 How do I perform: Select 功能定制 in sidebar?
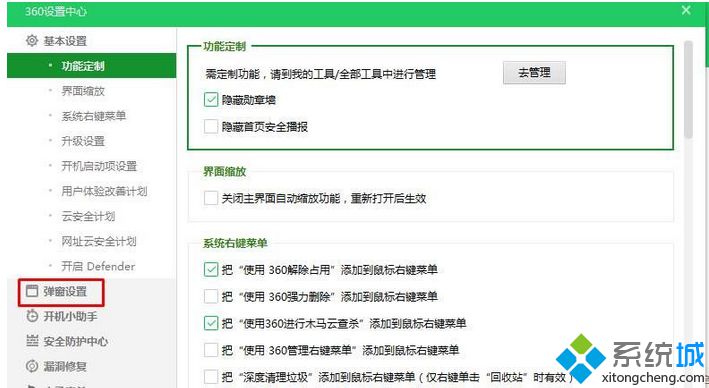(x=91, y=66)
